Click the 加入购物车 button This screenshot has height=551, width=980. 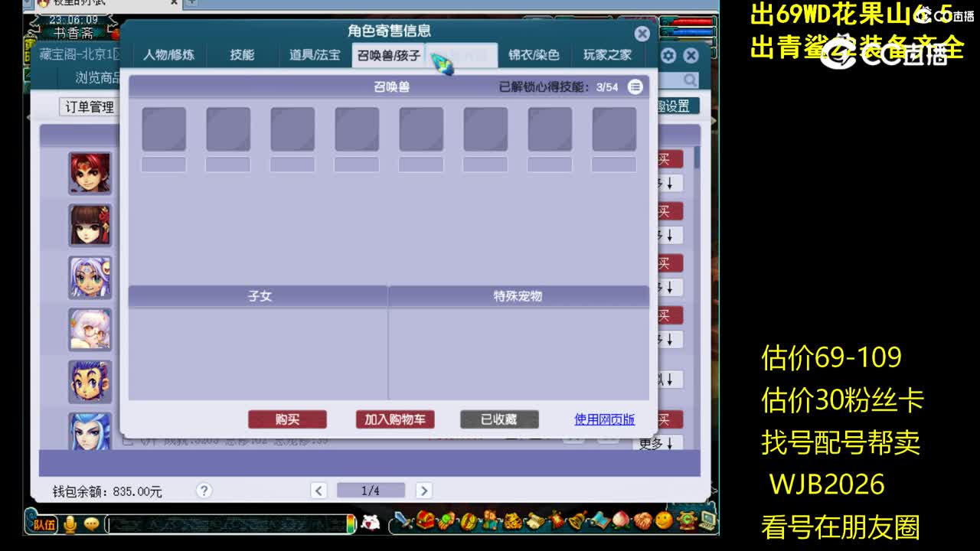tap(395, 419)
